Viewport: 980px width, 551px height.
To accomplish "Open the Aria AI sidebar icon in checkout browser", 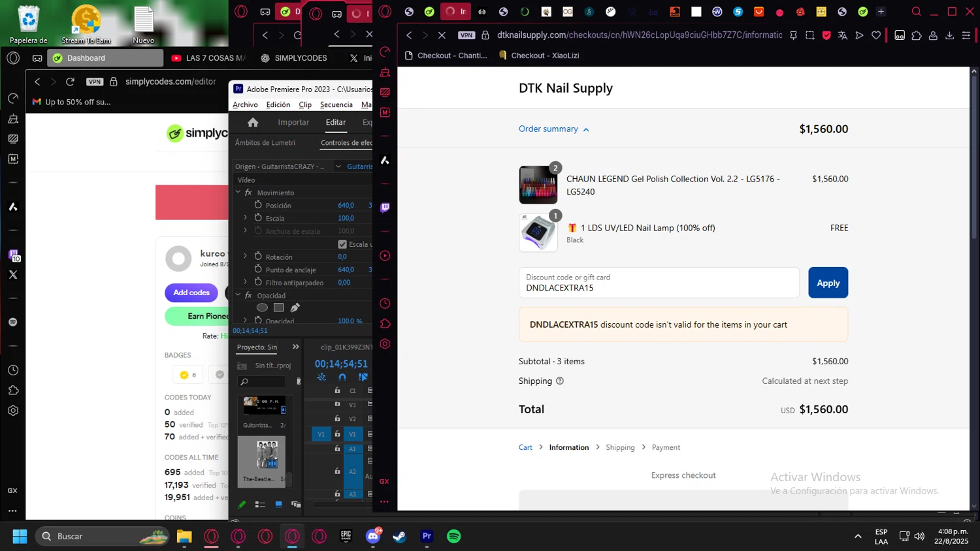I will pyautogui.click(x=385, y=160).
